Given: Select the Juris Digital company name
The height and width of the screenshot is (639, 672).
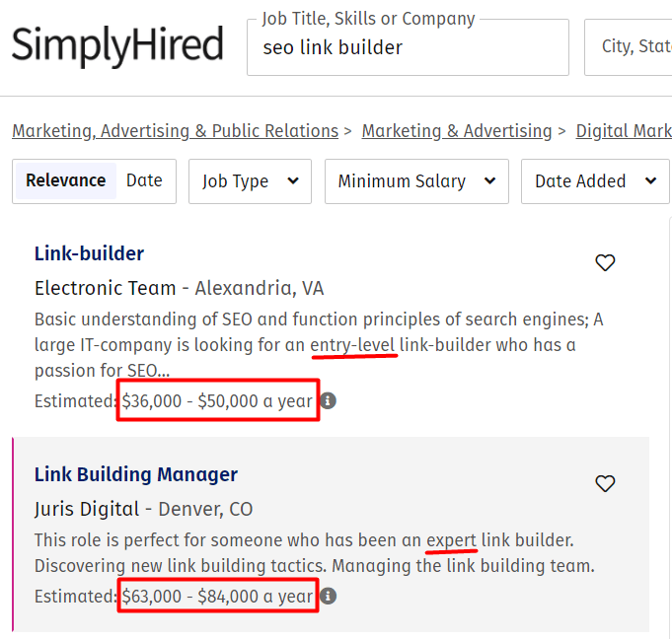Looking at the screenshot, I should (86, 509).
